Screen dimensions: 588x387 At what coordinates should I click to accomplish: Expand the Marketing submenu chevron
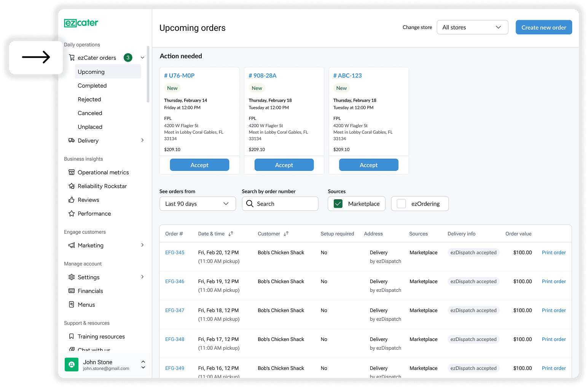point(142,245)
